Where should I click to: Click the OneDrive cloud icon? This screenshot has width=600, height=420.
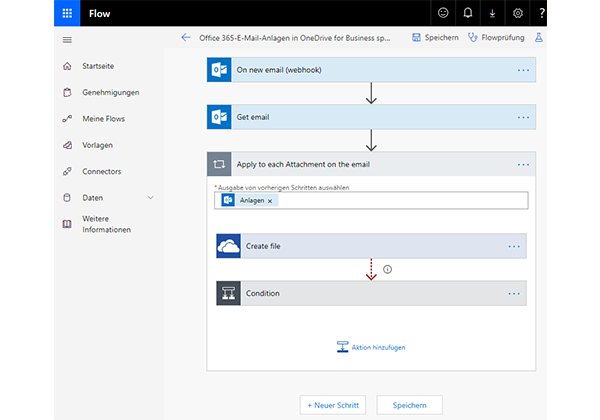coord(228,246)
